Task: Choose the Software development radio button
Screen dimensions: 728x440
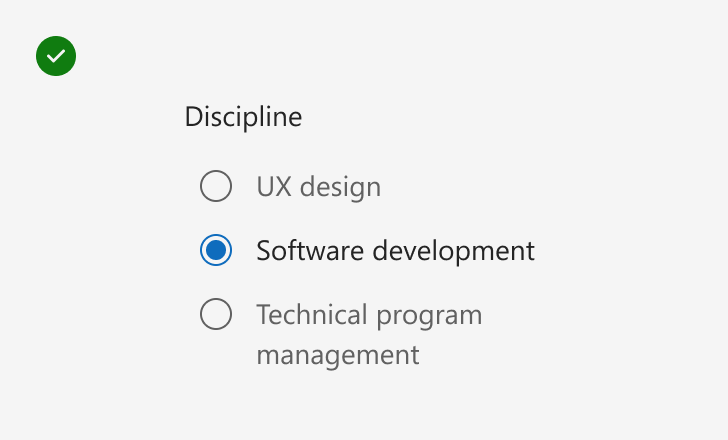Action: coord(216,250)
